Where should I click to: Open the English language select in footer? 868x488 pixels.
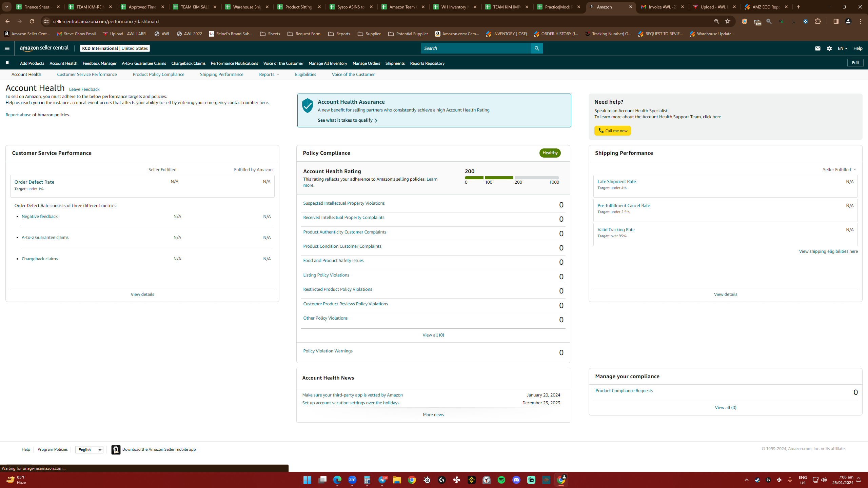tap(89, 450)
